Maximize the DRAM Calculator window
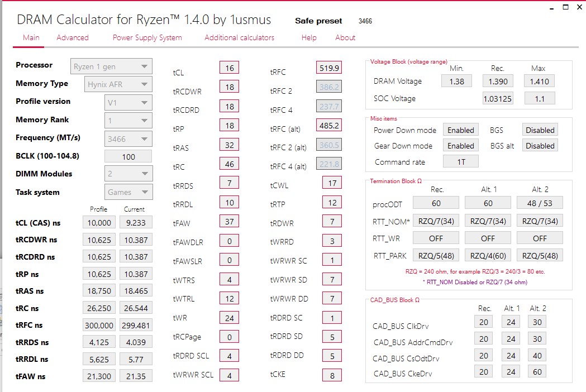 point(566,7)
